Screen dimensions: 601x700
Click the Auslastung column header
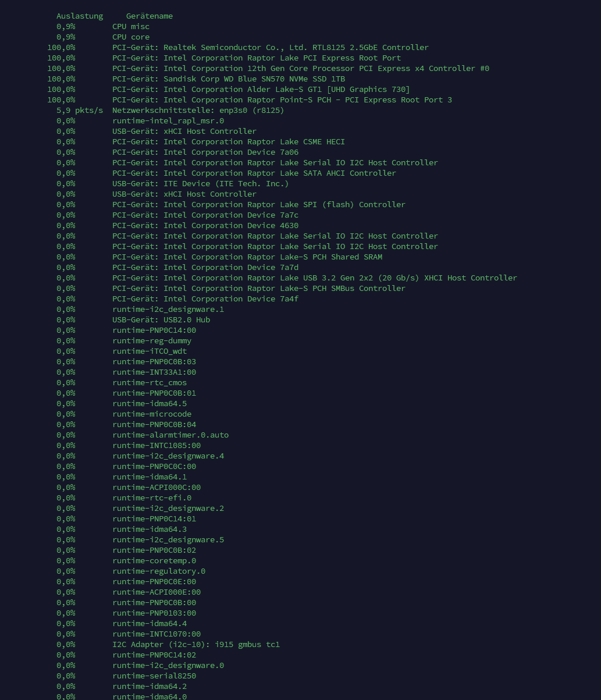pos(80,16)
